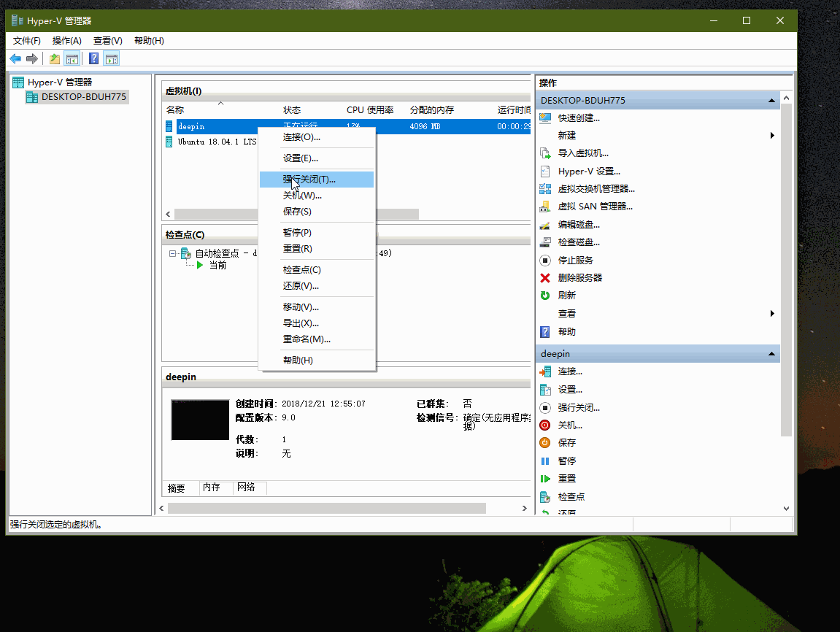This screenshot has height=632, width=840.
Task: Expand the 查看 submenu arrow in actions
Action: pos(772,313)
